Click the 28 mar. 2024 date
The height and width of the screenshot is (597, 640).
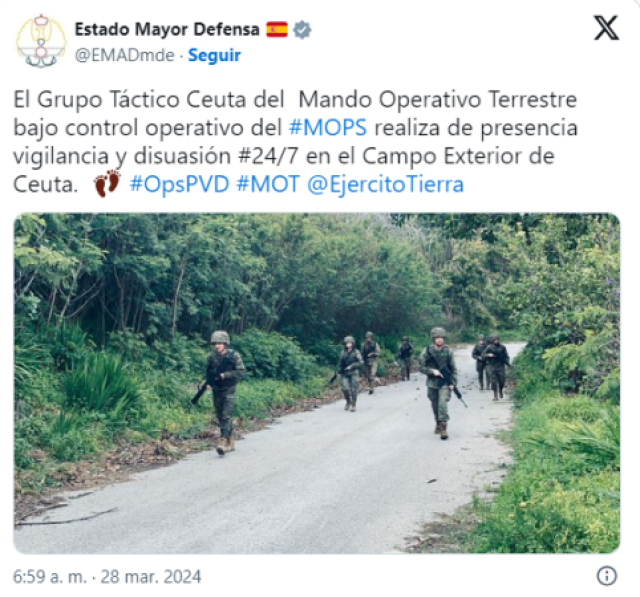click(151, 577)
